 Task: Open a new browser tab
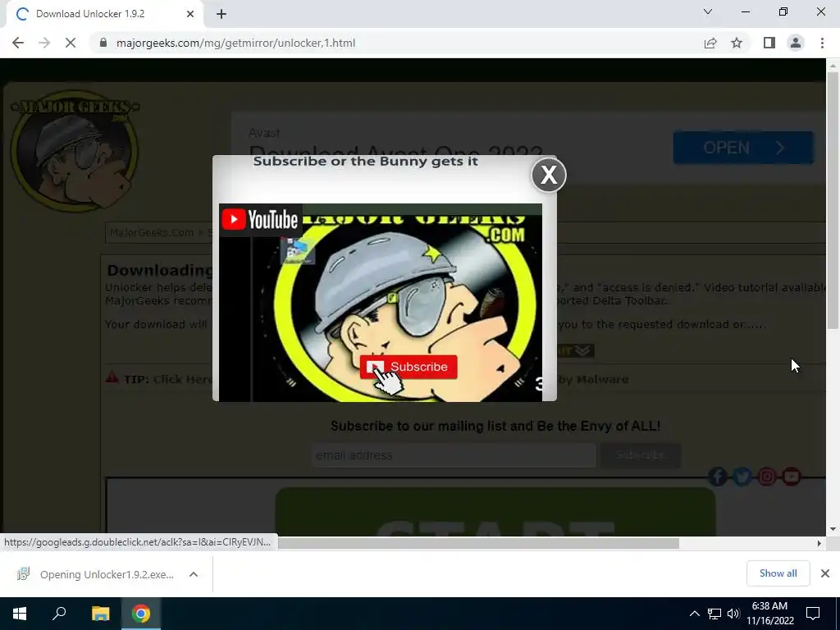pos(221,14)
